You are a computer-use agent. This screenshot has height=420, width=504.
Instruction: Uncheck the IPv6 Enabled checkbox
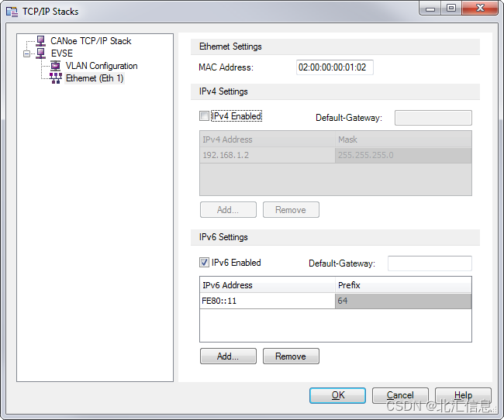[x=204, y=263]
